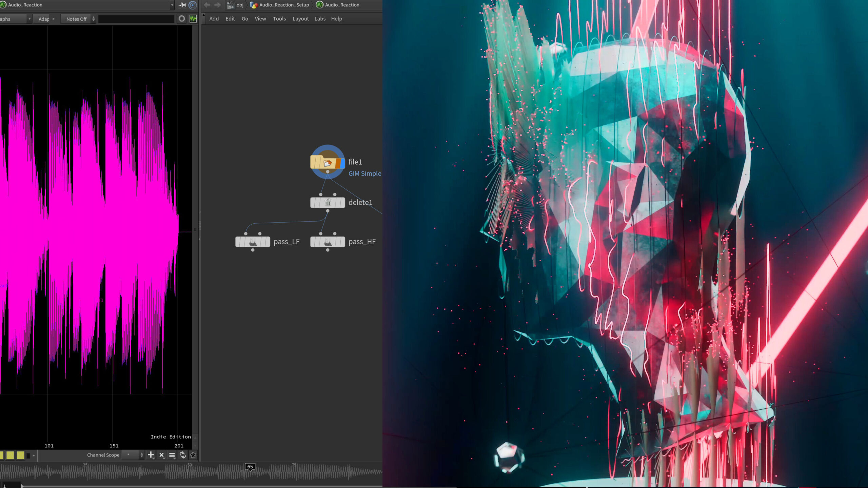
Task: Click the second yellow square beside the black box
Action: click(x=21, y=455)
